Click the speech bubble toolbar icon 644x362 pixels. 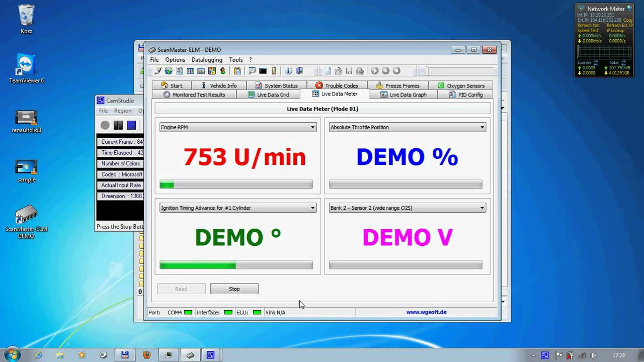pos(252,71)
